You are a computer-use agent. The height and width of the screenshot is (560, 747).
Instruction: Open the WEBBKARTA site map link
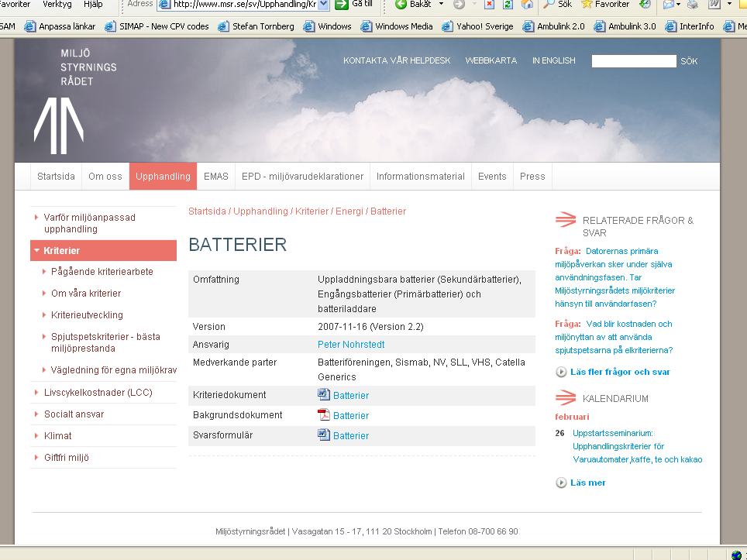coord(491,60)
